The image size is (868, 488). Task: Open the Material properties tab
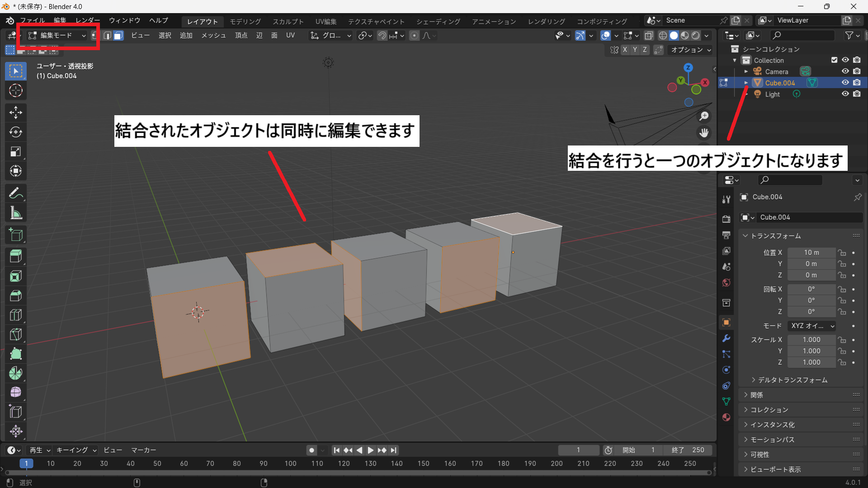tap(726, 417)
